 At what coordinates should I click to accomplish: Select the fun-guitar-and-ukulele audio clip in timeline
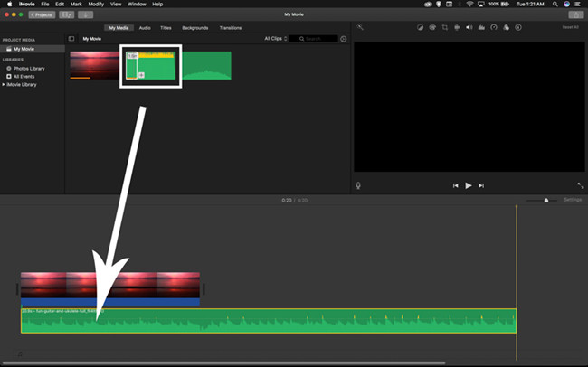coord(269,321)
